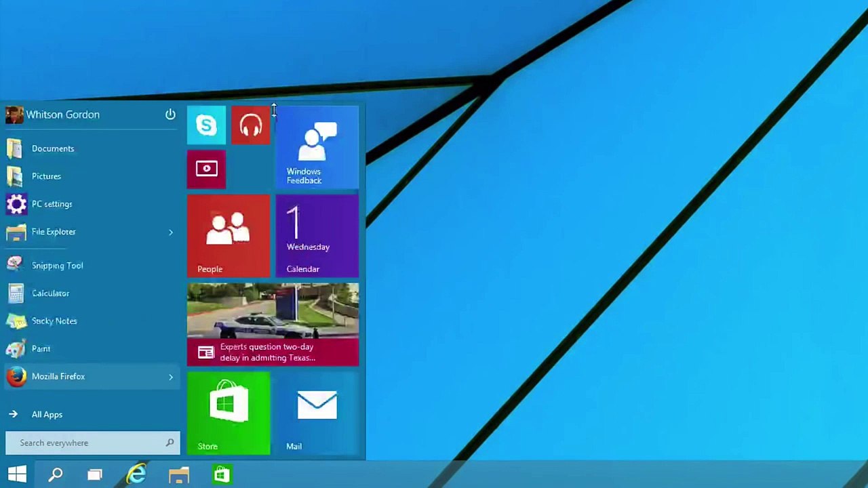This screenshot has width=868, height=488.
Task: Click the power button in Start menu
Action: pos(170,115)
